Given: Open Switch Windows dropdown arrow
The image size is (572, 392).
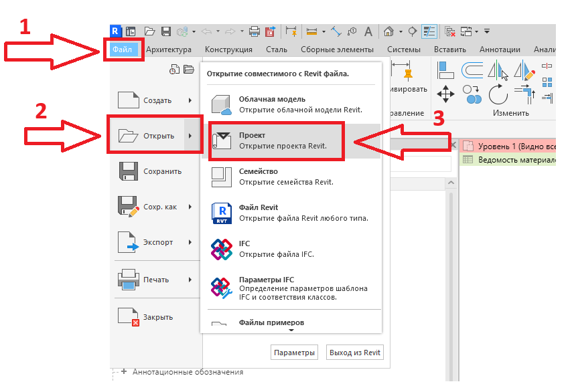Looking at the screenshot, I should [x=476, y=31].
